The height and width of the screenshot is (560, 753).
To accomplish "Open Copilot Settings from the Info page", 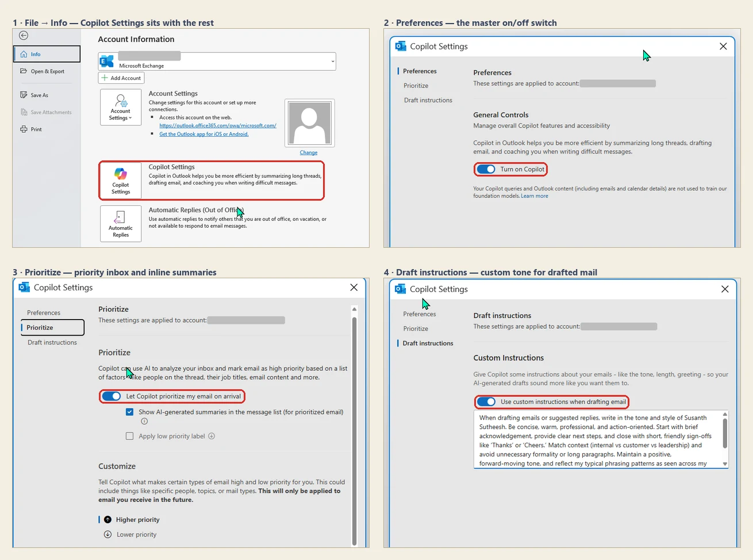I will [x=121, y=181].
